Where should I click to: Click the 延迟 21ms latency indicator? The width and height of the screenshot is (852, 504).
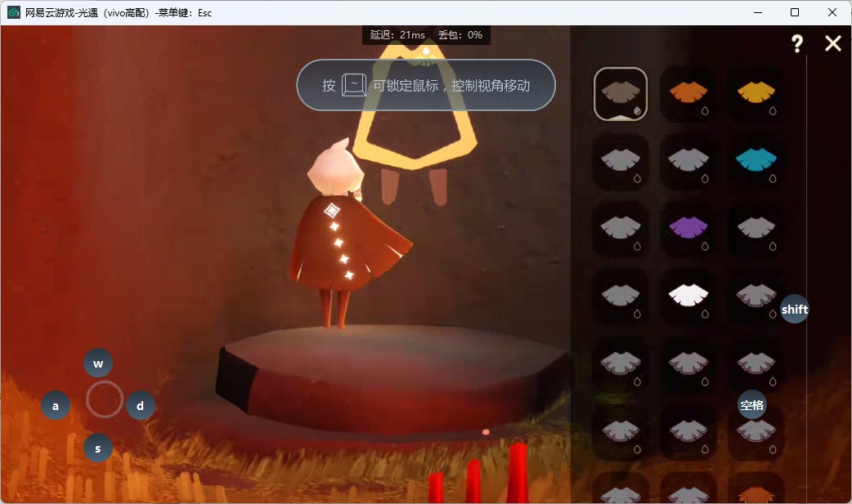(x=397, y=35)
